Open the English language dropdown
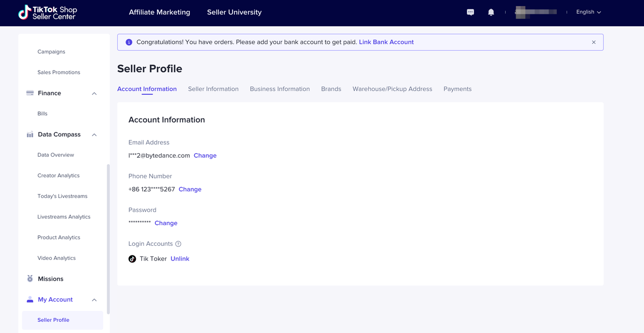The height and width of the screenshot is (333, 644). click(588, 12)
